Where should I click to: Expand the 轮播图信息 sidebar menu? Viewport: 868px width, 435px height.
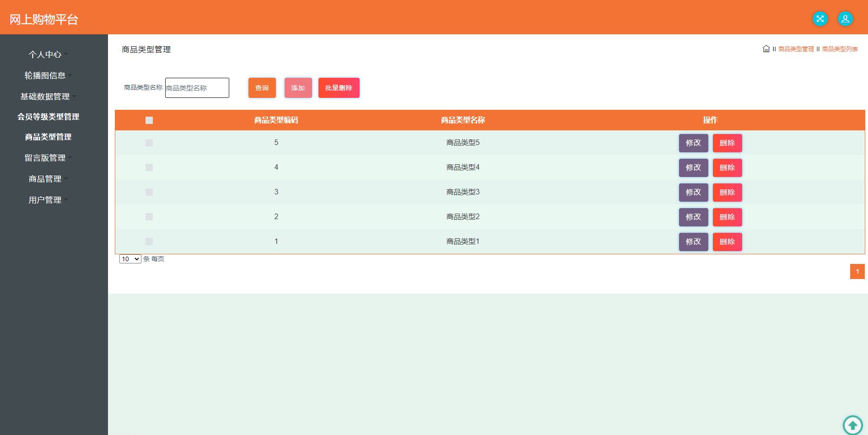48,75
